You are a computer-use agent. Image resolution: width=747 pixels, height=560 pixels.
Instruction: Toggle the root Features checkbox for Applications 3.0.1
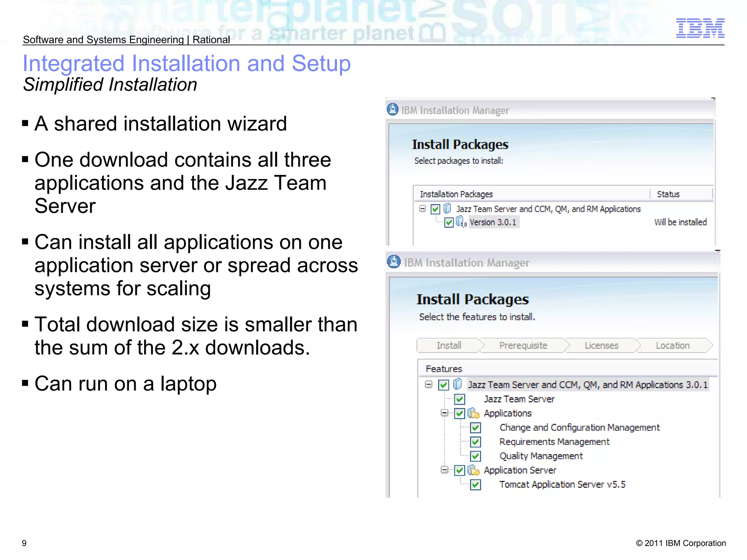click(x=444, y=385)
